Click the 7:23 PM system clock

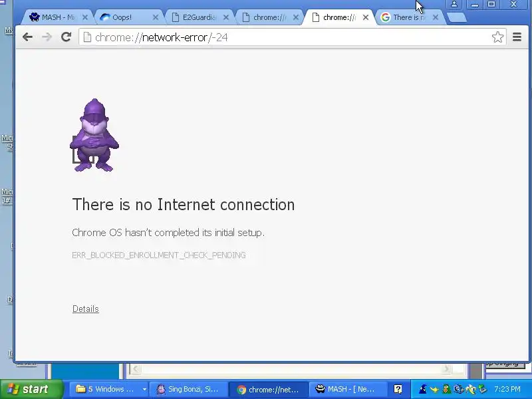507,389
